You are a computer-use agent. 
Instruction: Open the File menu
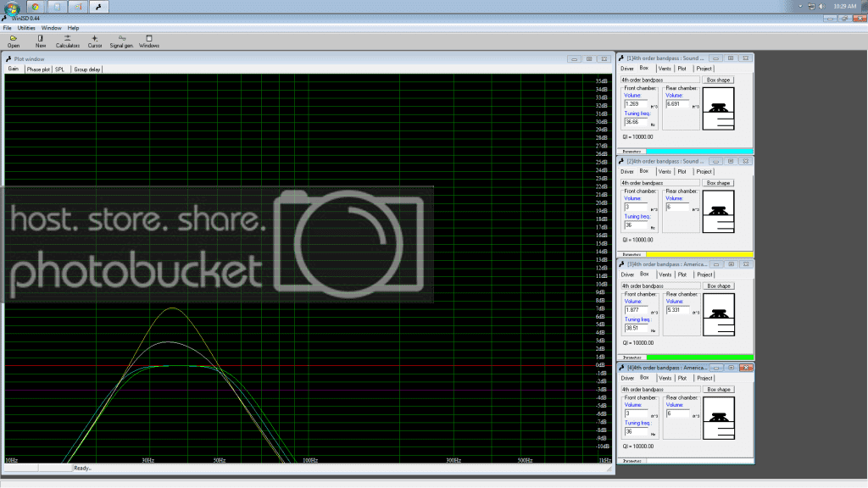7,28
